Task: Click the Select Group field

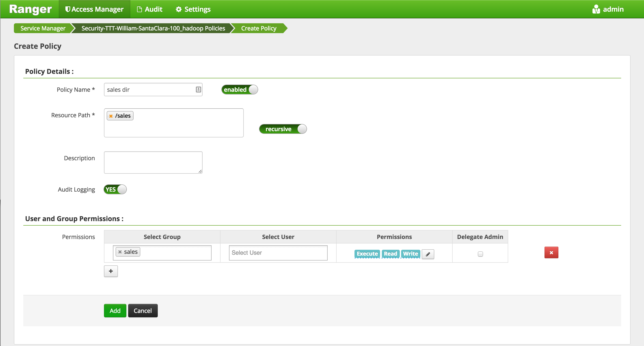Action: click(x=162, y=253)
